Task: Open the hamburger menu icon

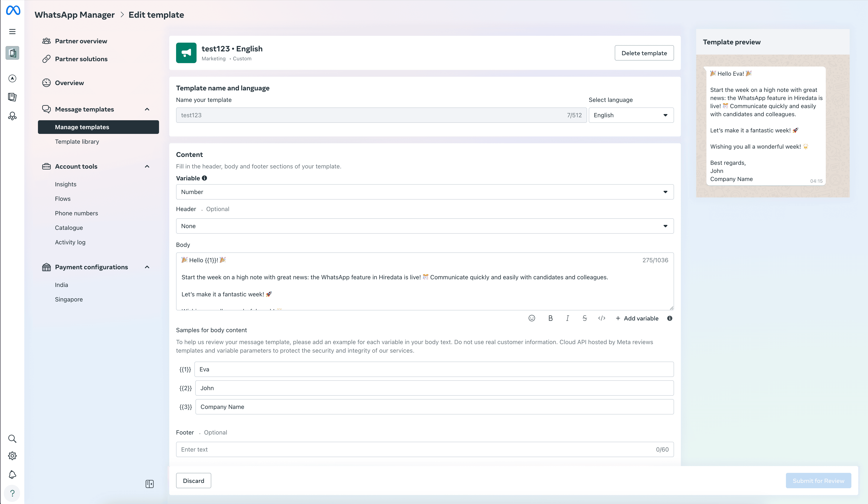Action: coord(12,32)
